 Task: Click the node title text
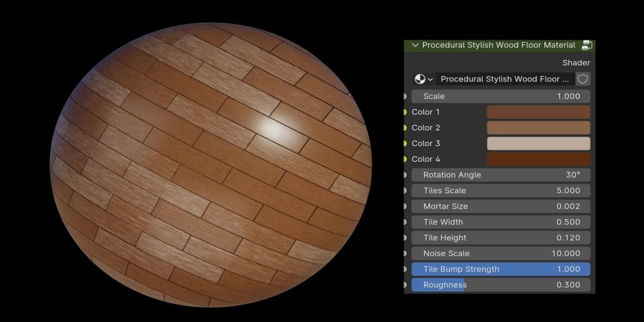(x=499, y=45)
